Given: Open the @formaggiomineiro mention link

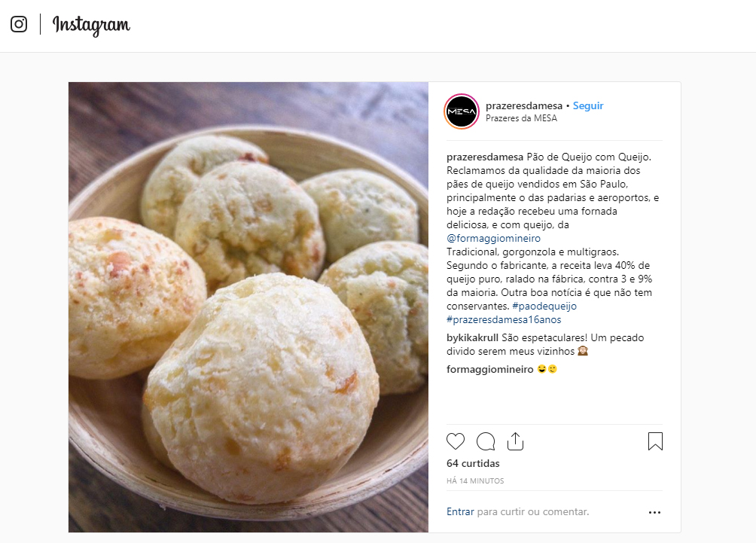Looking at the screenshot, I should click(x=493, y=238).
